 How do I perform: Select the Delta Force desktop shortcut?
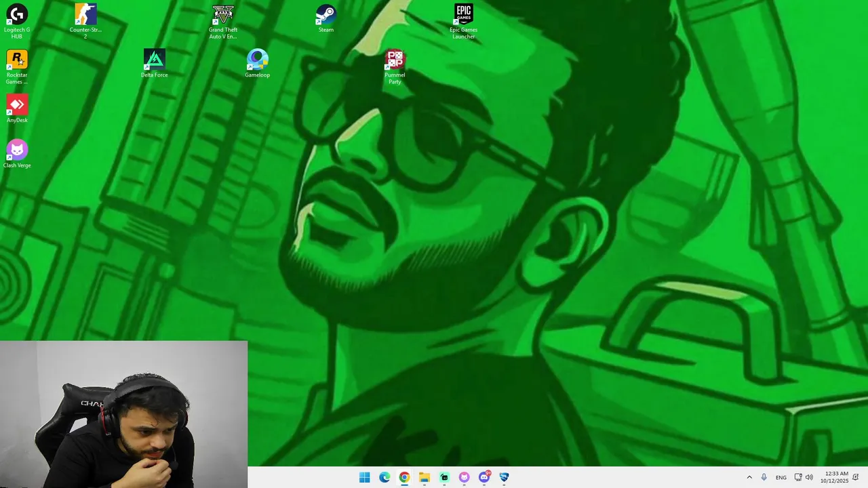pos(154,64)
